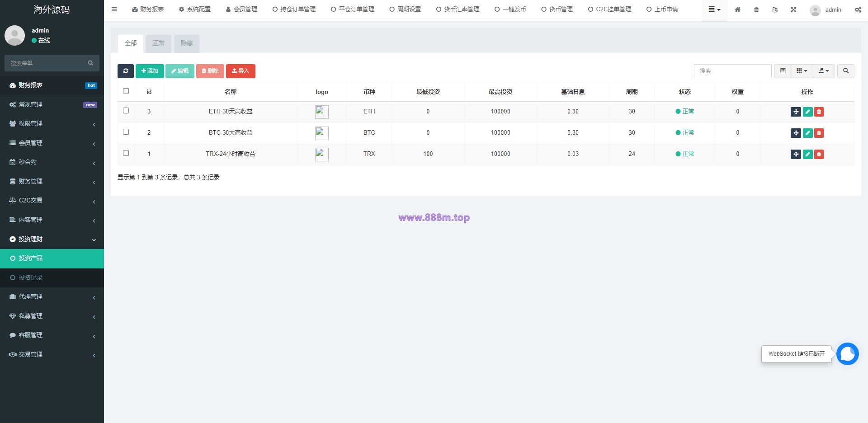Viewport: 868px width, 423px height.
Task: Click the drag-sort icon for TRX-24小时高收益 row
Action: 796,154
